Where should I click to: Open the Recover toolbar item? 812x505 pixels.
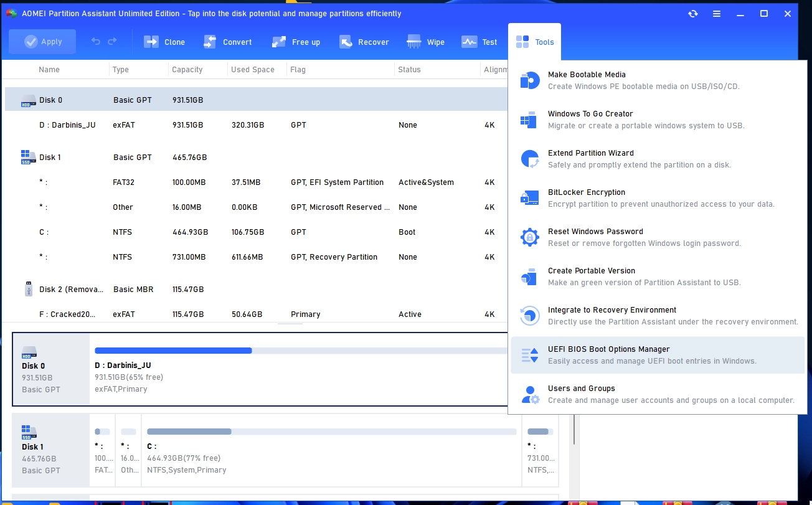point(364,42)
